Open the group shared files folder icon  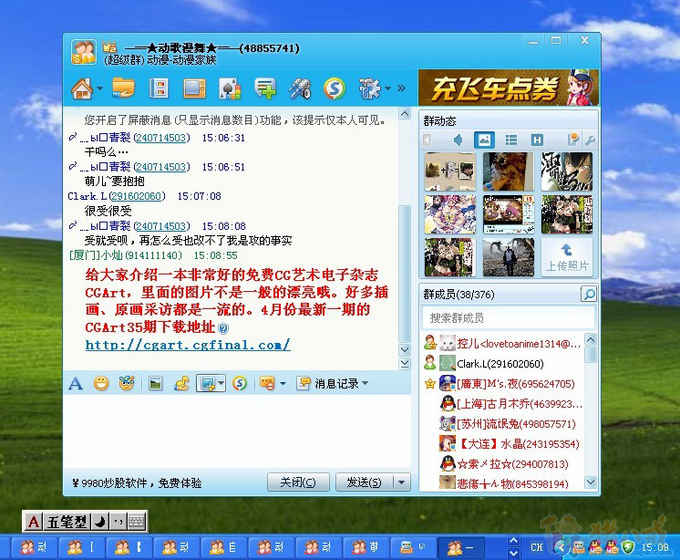click(124, 88)
